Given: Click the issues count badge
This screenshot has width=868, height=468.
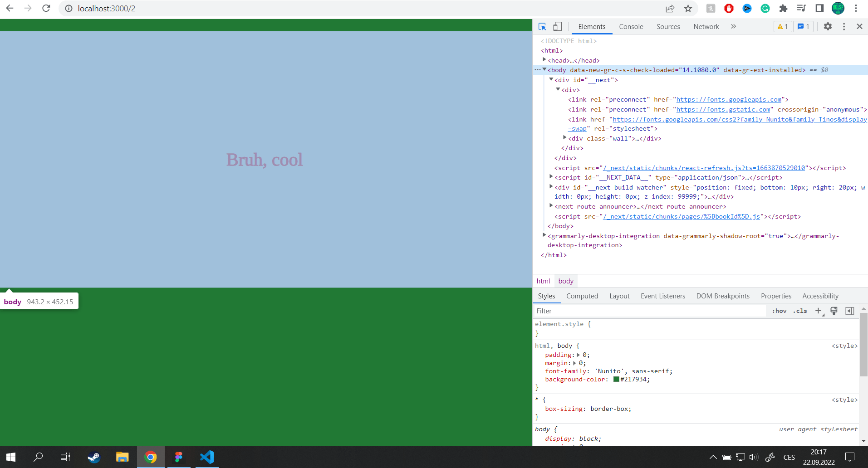Looking at the screenshot, I should tap(804, 27).
